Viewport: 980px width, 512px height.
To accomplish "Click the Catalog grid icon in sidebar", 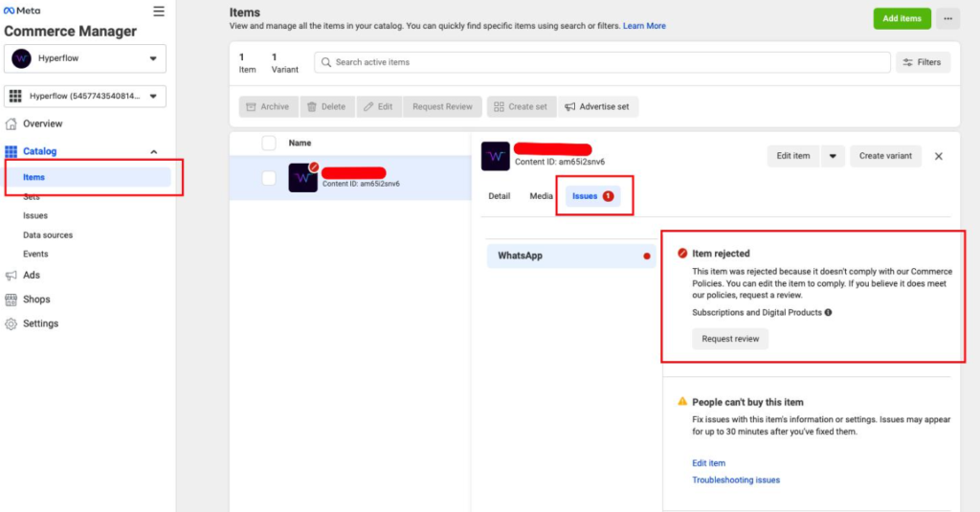I will pos(11,151).
